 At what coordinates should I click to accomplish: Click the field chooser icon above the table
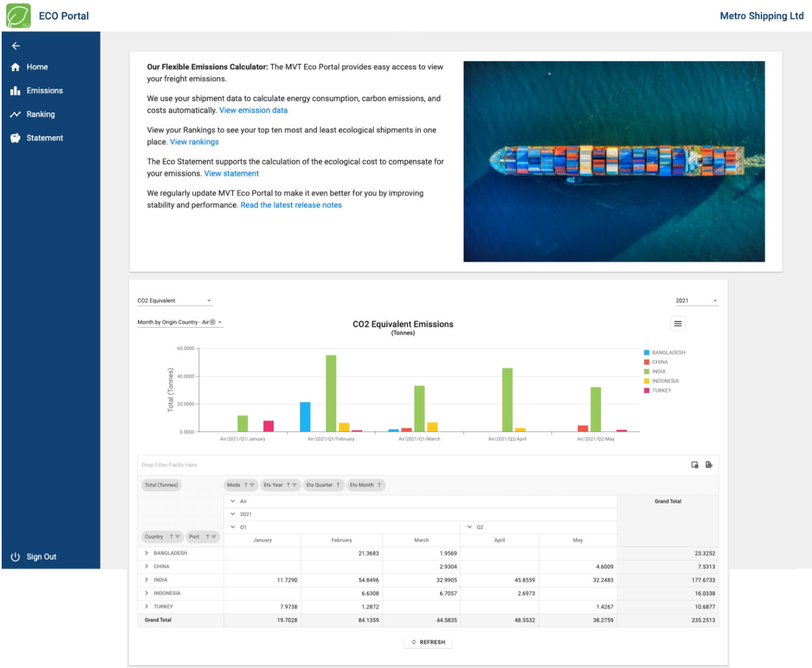695,465
